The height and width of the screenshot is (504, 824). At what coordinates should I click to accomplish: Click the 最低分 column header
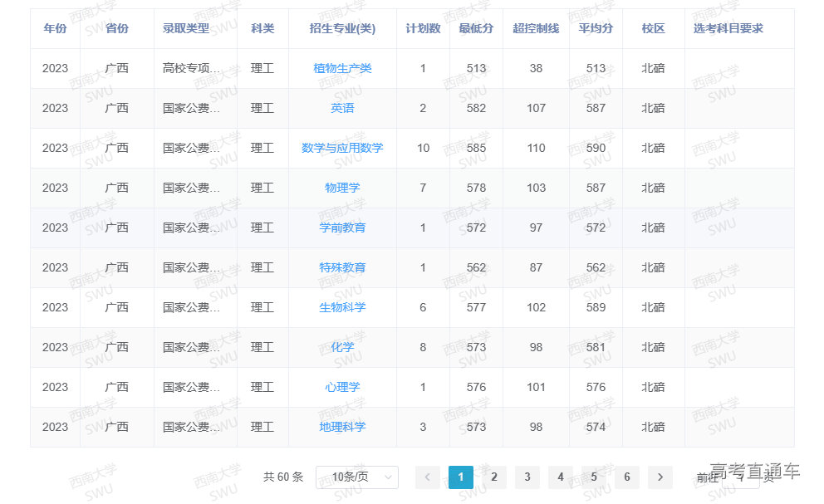(x=476, y=28)
